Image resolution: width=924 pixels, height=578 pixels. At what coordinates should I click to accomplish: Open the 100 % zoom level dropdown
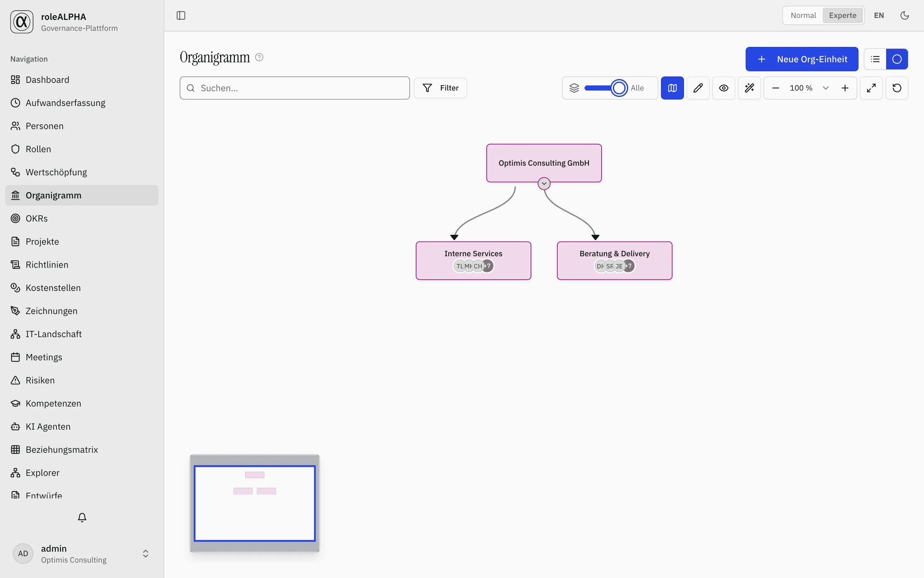(x=809, y=88)
